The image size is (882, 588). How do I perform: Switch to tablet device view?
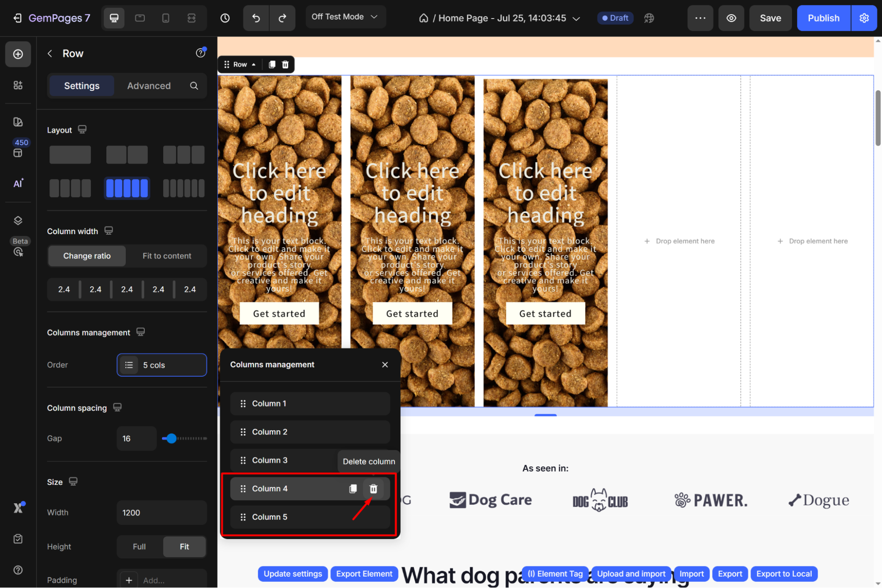(x=140, y=18)
